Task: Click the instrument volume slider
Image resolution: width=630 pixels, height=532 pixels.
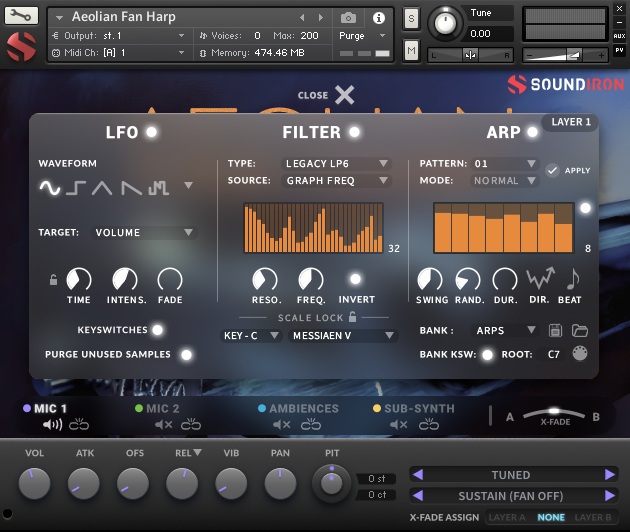Action: (565, 55)
